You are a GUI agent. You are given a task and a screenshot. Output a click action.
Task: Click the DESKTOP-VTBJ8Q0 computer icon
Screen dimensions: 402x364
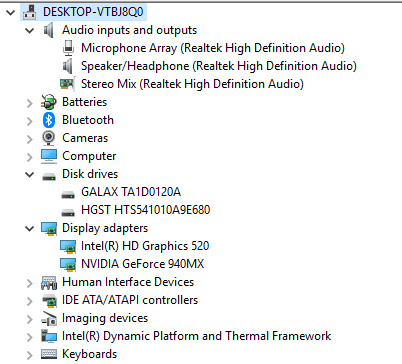tap(30, 12)
